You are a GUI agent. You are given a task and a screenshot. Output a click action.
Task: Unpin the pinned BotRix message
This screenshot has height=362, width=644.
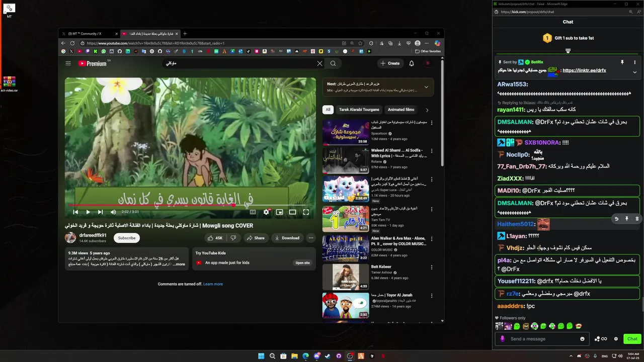coord(622,62)
